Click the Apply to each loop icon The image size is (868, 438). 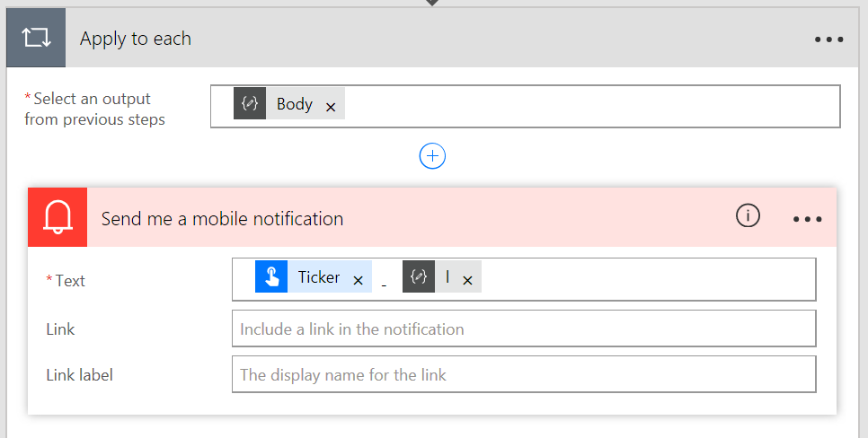coord(36,39)
